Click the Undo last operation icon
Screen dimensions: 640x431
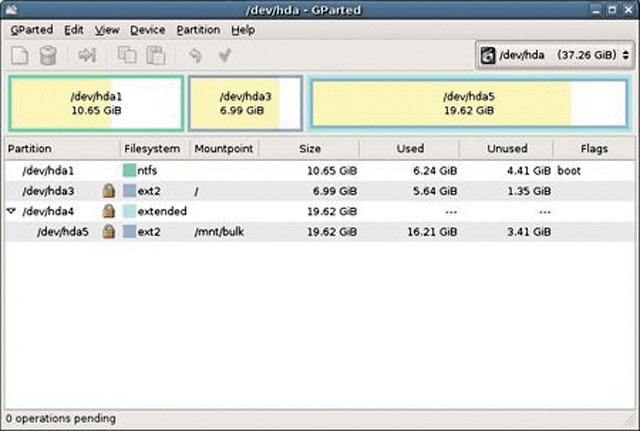(195, 55)
